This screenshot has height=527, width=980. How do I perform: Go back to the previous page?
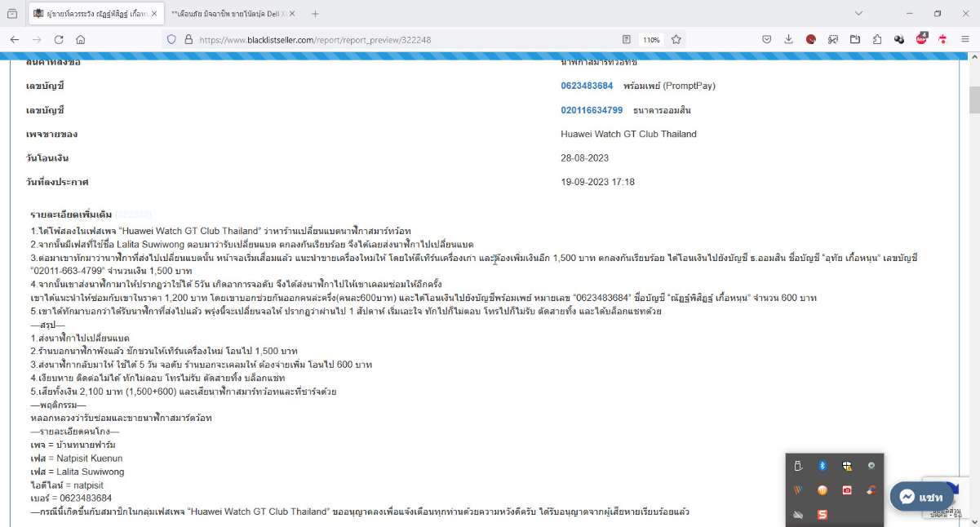pos(15,39)
